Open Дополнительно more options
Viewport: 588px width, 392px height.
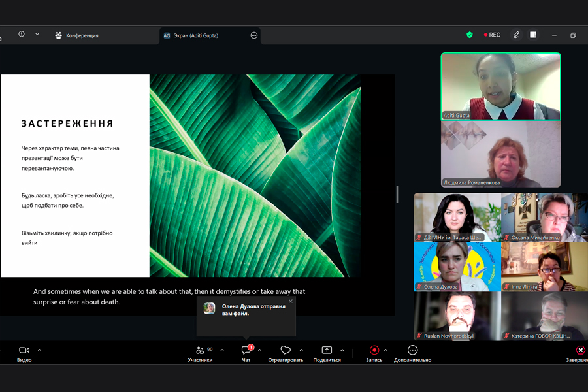(x=412, y=353)
